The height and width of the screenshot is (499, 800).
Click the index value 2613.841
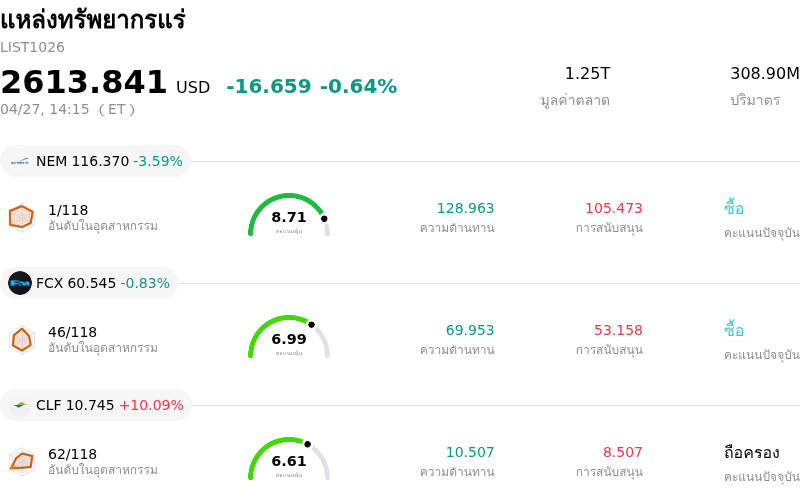click(x=84, y=83)
